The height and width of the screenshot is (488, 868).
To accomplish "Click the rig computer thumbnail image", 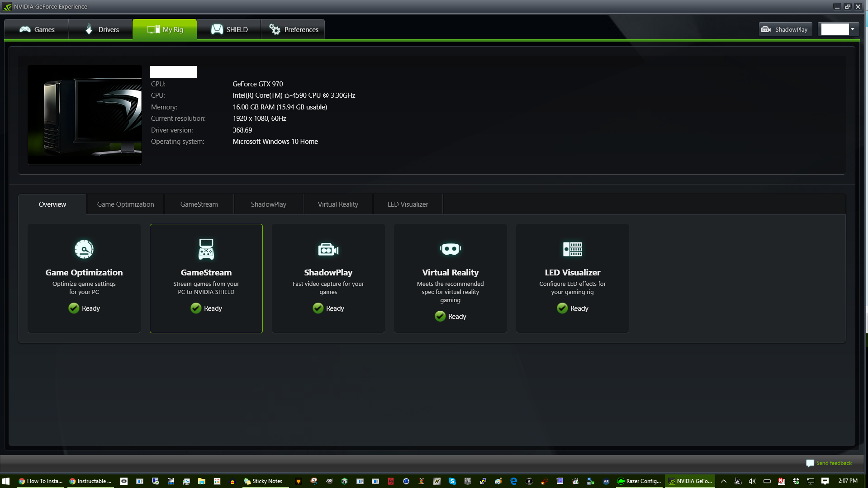I will (x=85, y=115).
